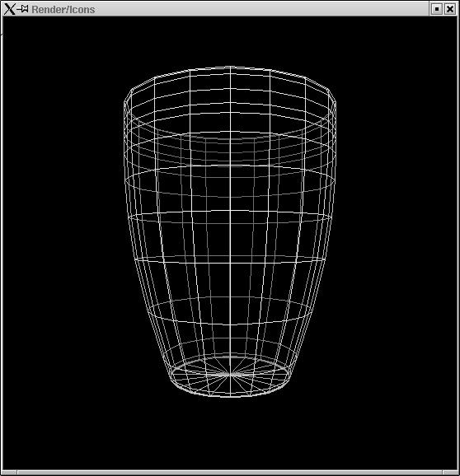Maximize the Render/Icons window
This screenshot has width=460, height=476.
pos(437,9)
